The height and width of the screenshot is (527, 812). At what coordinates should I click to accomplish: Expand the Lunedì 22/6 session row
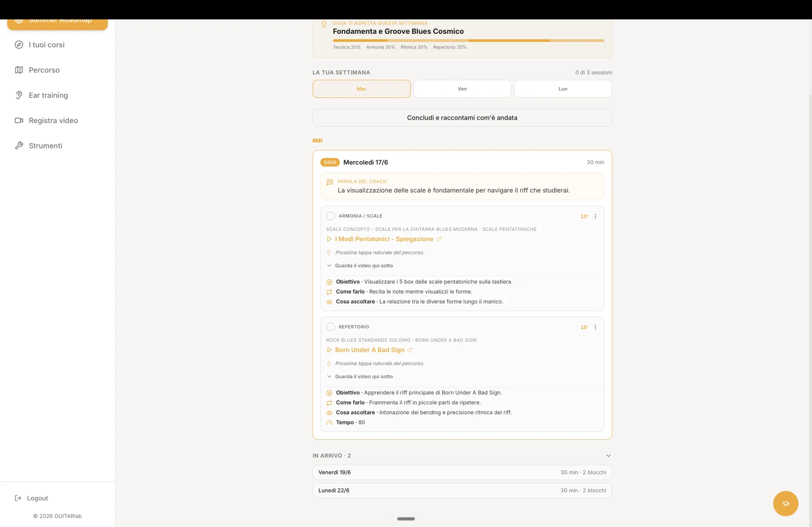coord(462,491)
